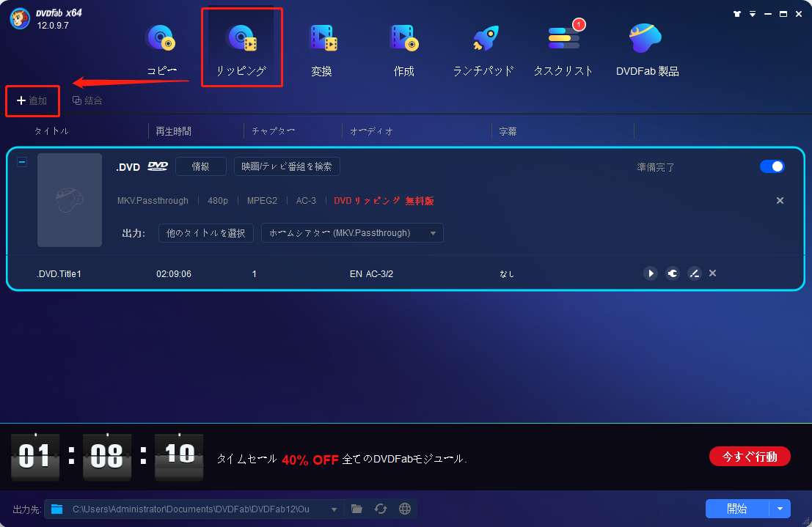
Task: Click the EN AC-3/2 audio entry
Action: 371,274
